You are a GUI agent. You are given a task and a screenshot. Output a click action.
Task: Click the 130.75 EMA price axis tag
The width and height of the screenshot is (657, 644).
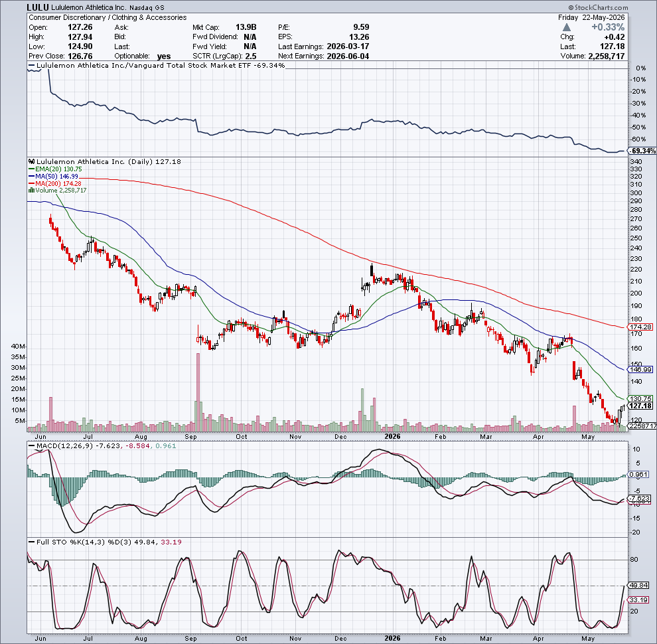coord(640,399)
